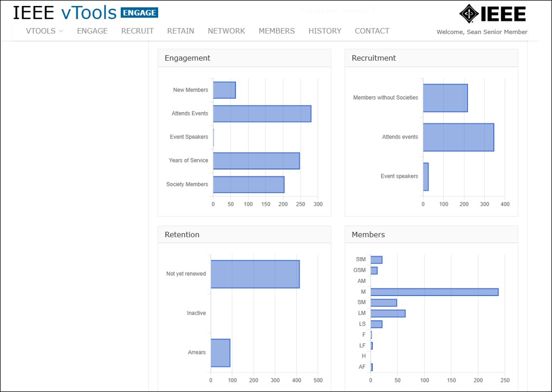Screen dimensions: 552x392
Task: Navigate to the NETWORK section
Action: 226,31
